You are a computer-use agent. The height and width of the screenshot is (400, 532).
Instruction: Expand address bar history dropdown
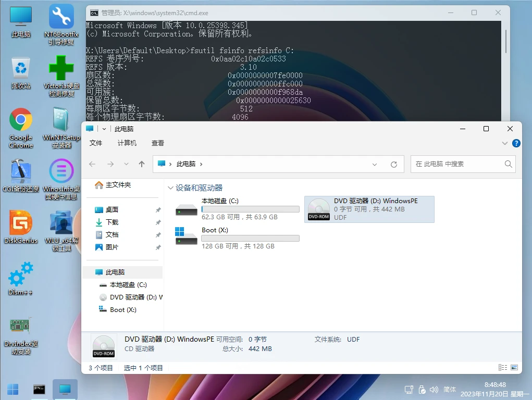[375, 164]
